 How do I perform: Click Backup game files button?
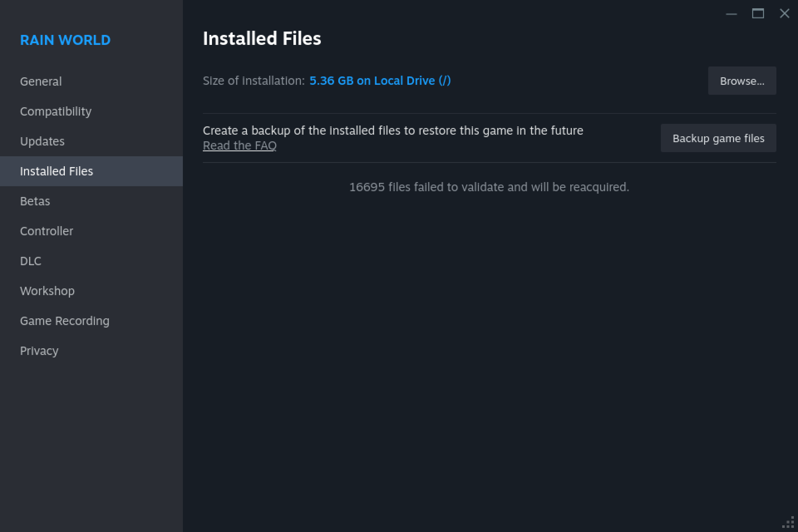click(x=718, y=138)
